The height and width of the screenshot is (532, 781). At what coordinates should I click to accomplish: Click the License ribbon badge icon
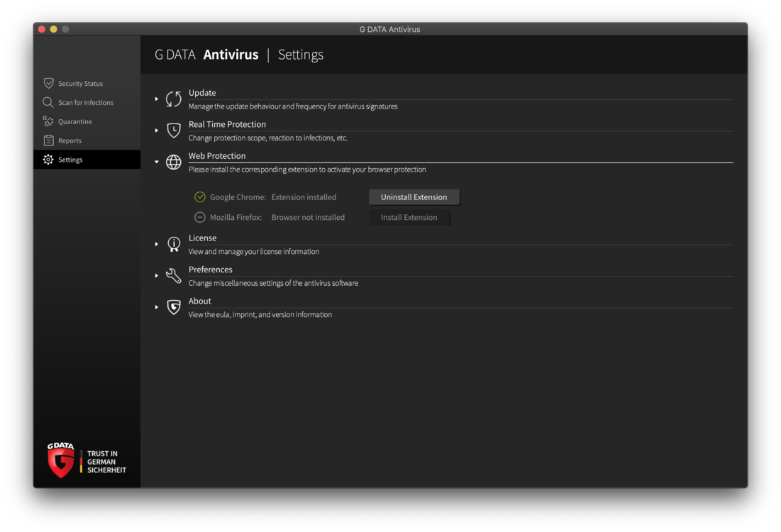174,244
